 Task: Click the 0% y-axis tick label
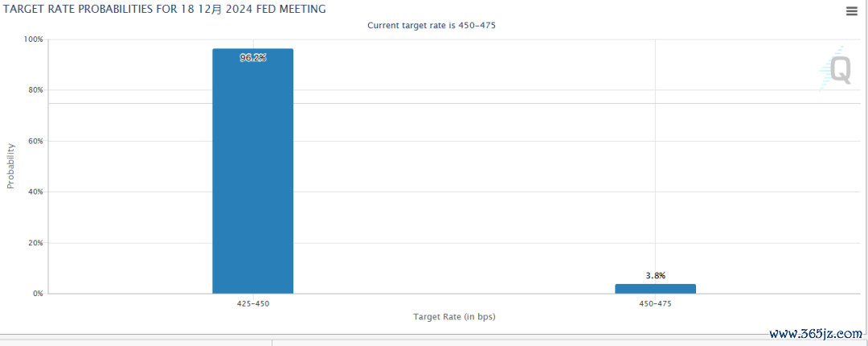tap(38, 294)
